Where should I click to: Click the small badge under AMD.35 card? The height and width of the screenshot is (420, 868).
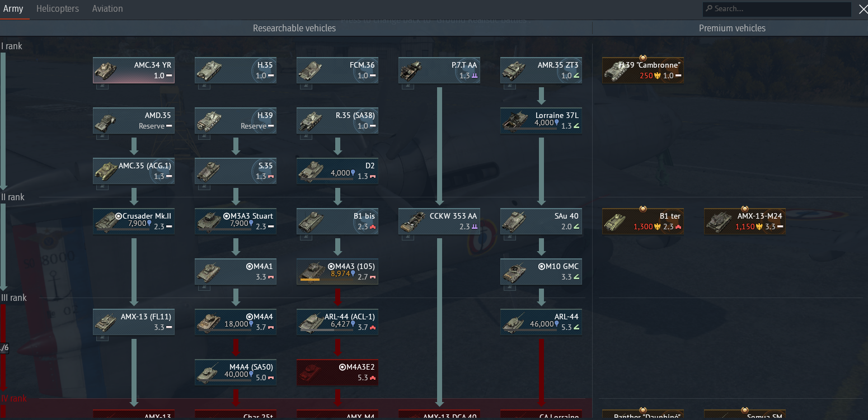click(x=103, y=136)
